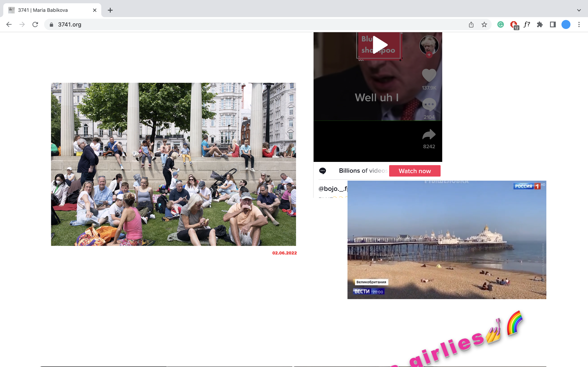Like the TikTok video with heart icon
The height and width of the screenshot is (367, 588).
point(429,75)
